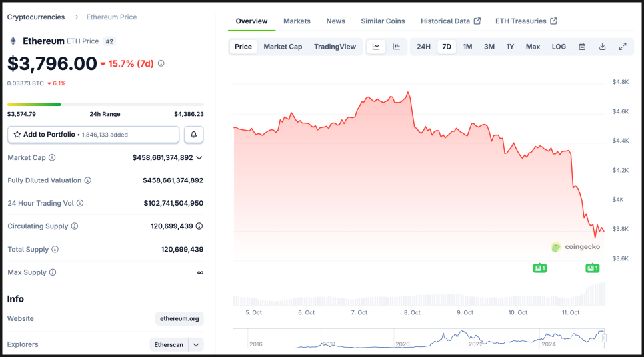The height and width of the screenshot is (357, 644).
Task: Open the ethereum.org website link
Action: tap(179, 319)
